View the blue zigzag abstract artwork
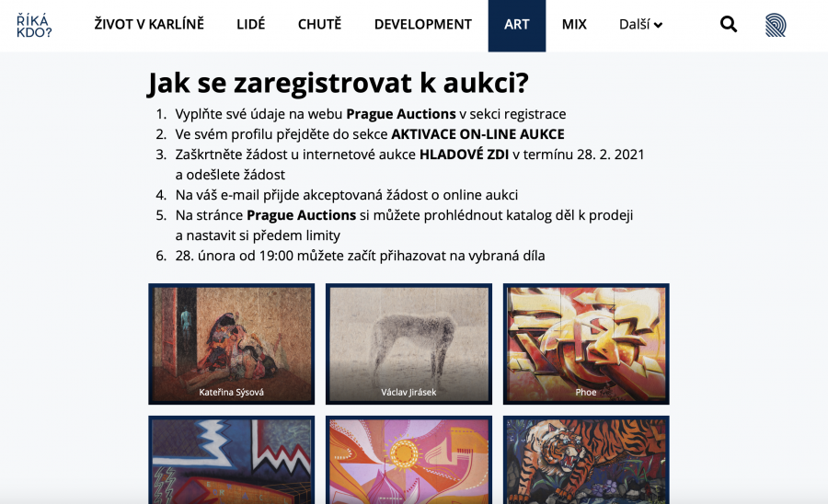Viewport: 828px width, 504px height. [x=231, y=460]
